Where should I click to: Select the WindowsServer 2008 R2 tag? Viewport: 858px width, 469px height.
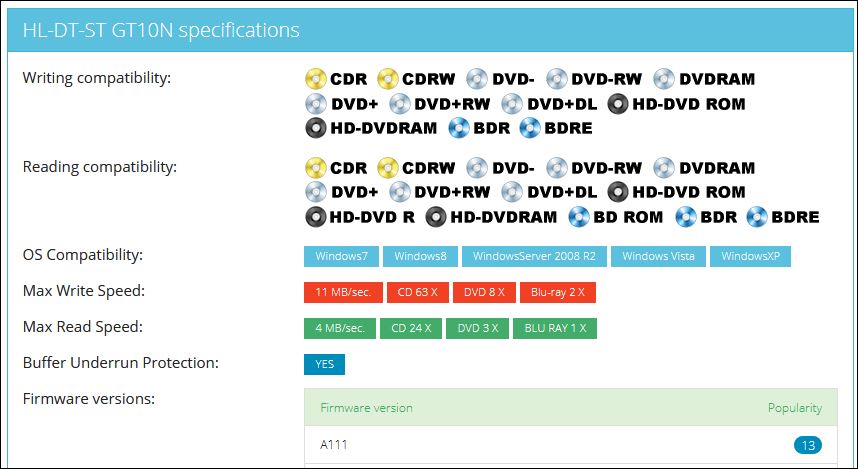[534, 256]
